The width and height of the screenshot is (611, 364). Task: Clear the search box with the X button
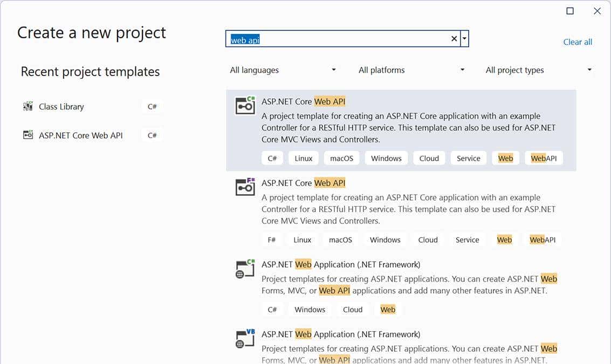pyautogui.click(x=454, y=38)
